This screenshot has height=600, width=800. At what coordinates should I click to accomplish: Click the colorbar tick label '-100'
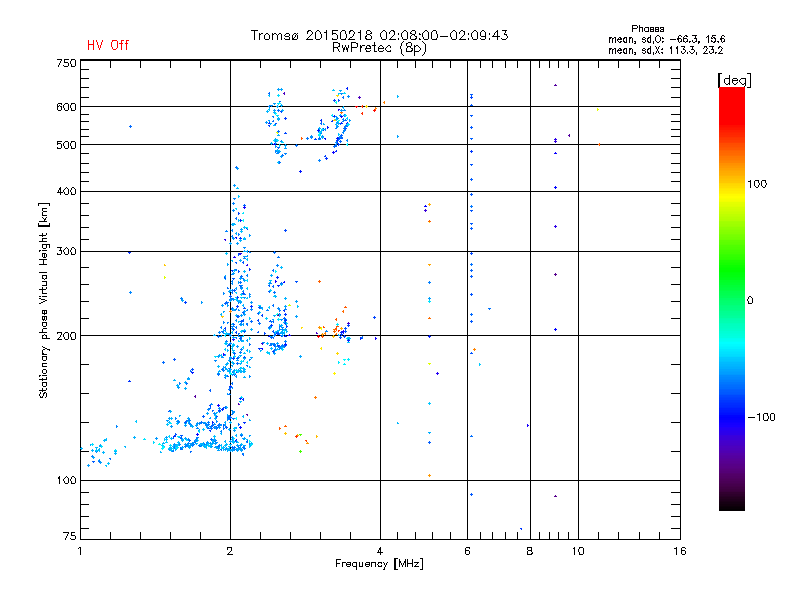[x=761, y=417]
